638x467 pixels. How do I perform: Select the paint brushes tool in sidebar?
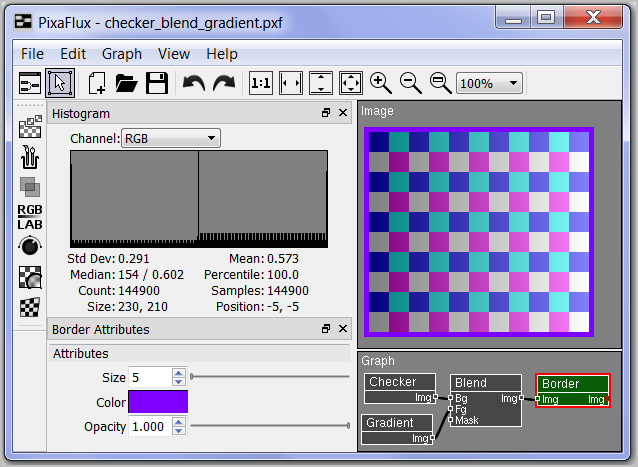click(x=30, y=156)
